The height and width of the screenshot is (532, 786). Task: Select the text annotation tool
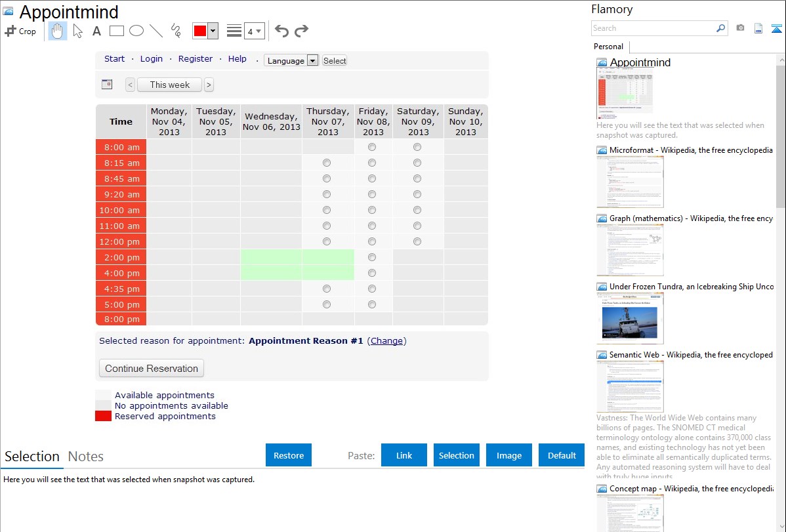pyautogui.click(x=96, y=31)
